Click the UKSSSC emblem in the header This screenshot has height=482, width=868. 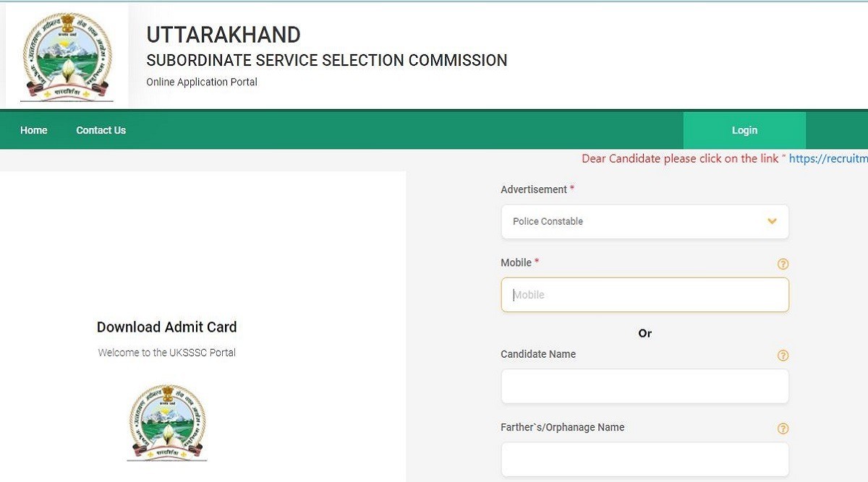coord(67,56)
